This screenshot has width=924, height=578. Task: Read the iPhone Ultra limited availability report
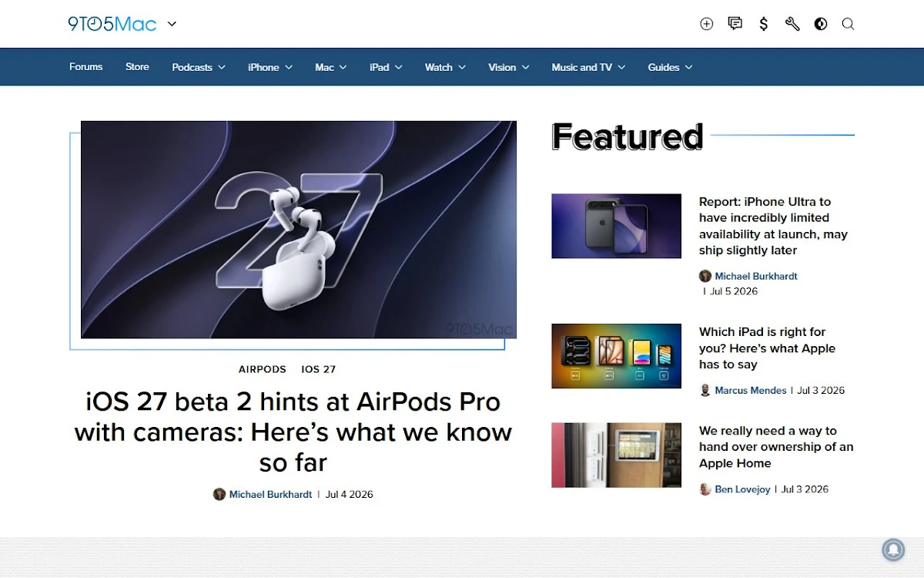(x=773, y=226)
